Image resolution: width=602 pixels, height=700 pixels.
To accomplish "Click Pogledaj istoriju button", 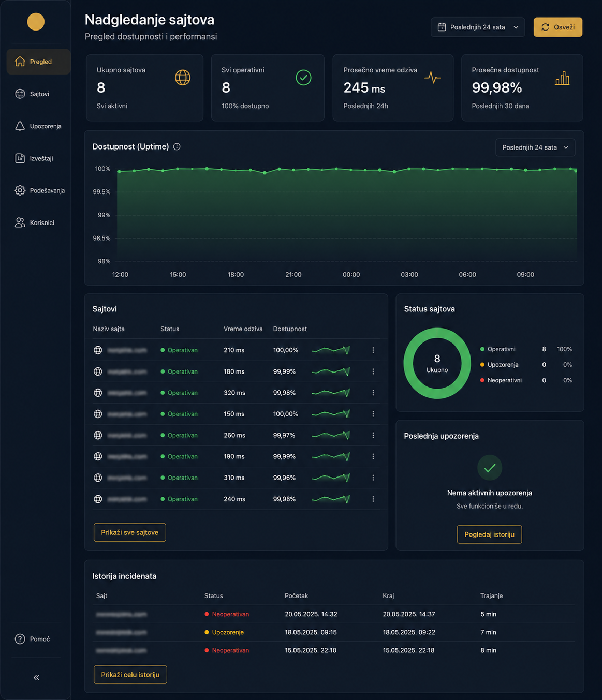I will 490,534.
